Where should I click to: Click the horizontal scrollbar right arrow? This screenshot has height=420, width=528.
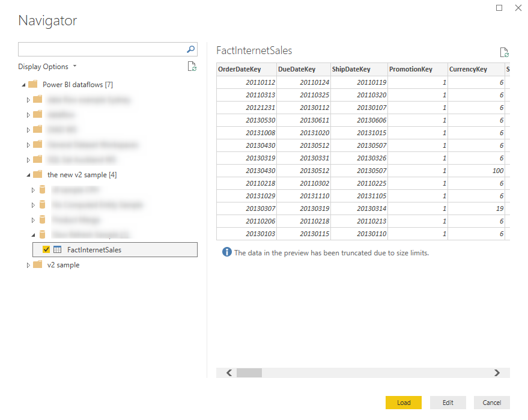(497, 373)
